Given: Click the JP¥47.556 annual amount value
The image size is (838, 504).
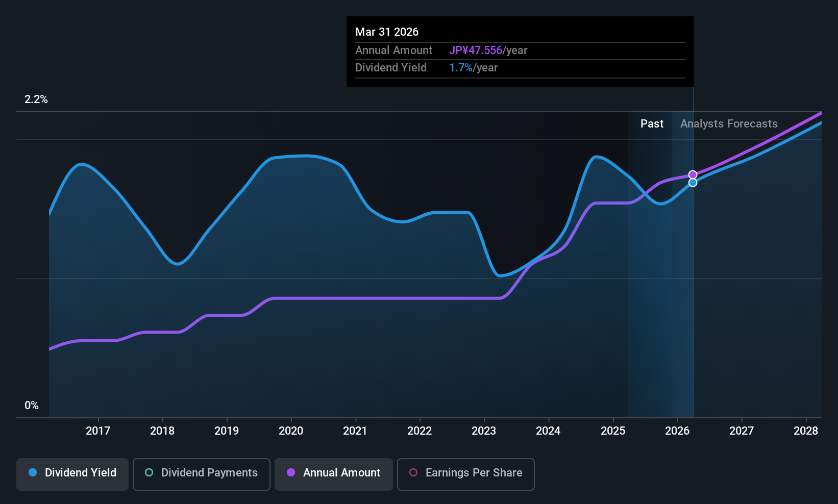Looking at the screenshot, I should pos(476,51).
